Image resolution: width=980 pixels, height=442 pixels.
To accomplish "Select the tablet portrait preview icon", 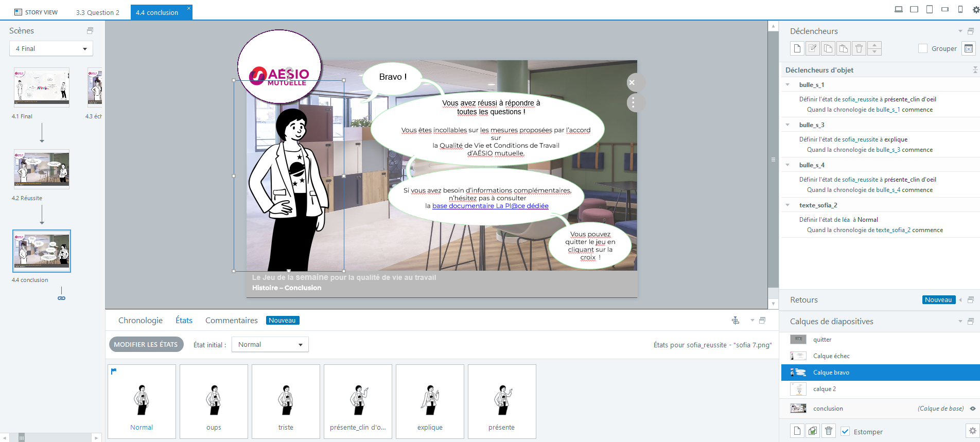I will coord(929,9).
